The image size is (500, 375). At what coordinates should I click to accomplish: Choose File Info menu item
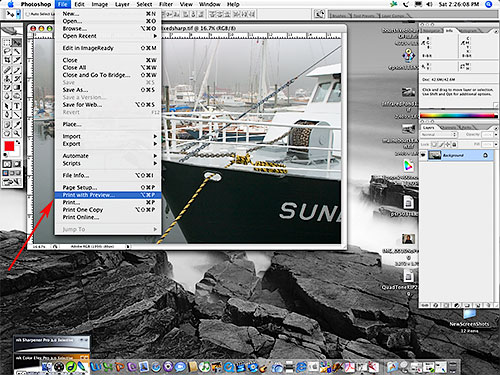pos(108,175)
